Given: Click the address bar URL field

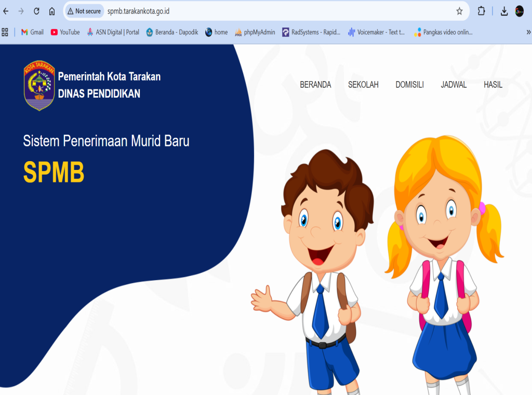Looking at the screenshot, I should click(x=260, y=11).
